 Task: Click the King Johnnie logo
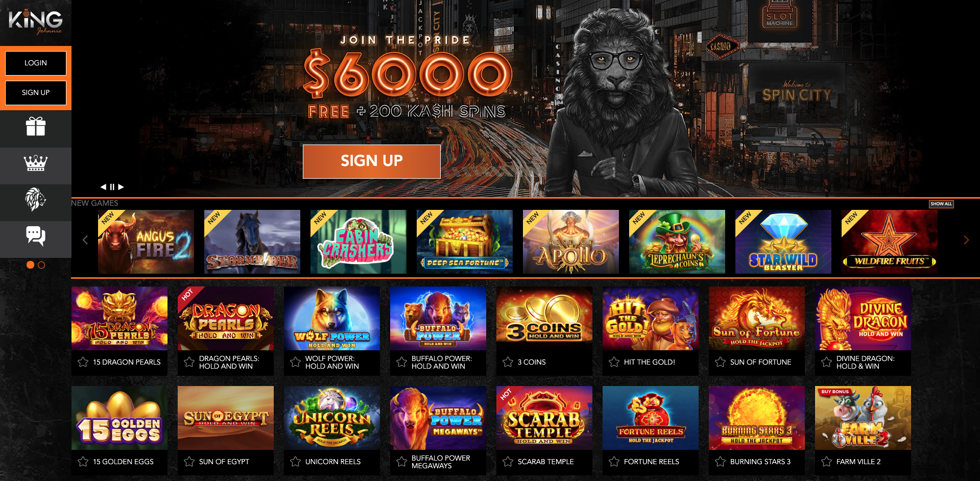click(36, 22)
